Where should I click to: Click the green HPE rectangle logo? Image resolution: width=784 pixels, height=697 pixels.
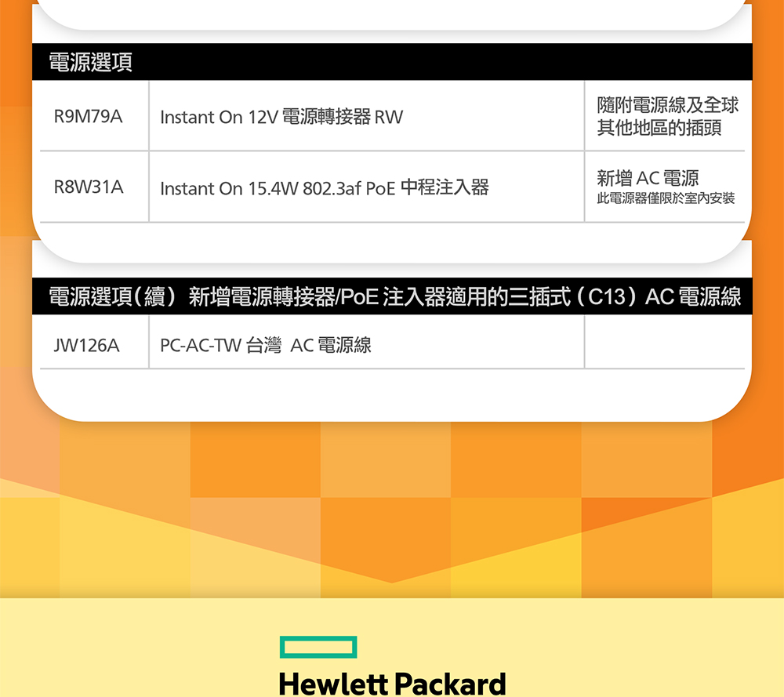[318, 648]
